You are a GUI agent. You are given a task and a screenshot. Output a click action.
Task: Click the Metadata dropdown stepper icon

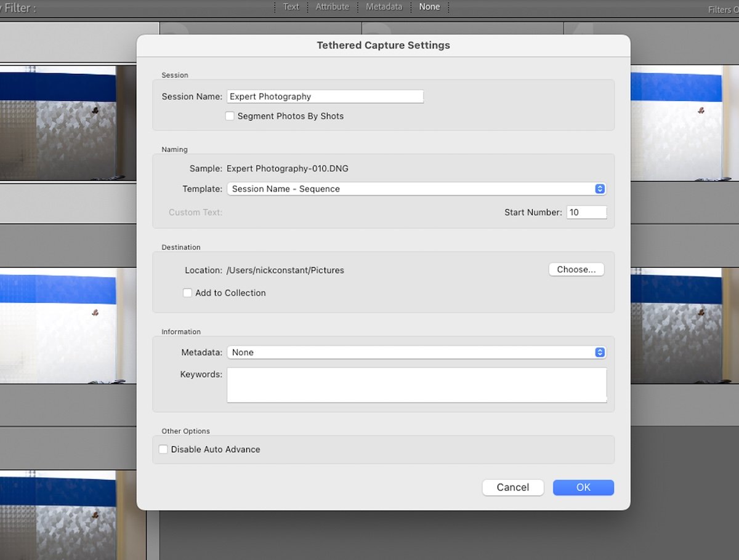tap(600, 352)
